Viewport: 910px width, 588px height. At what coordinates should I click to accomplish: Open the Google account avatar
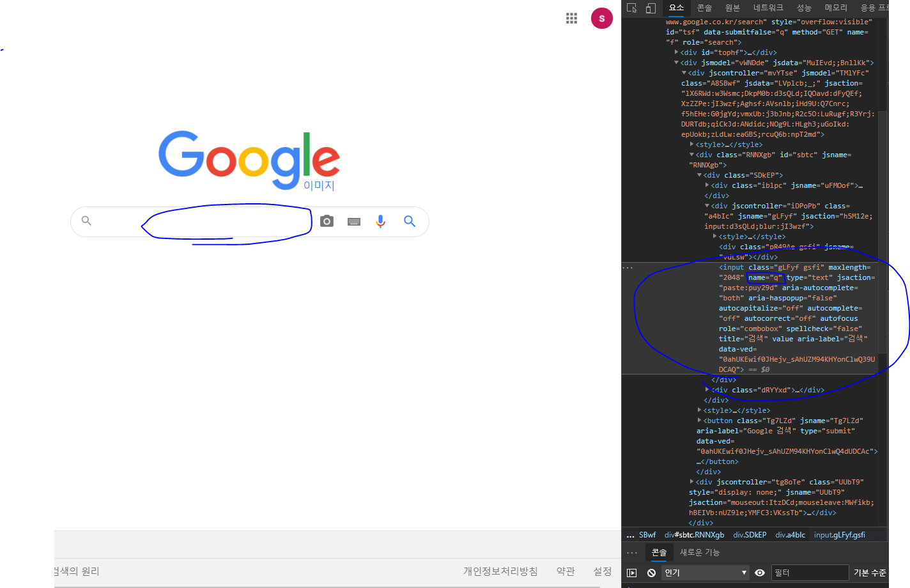click(x=601, y=19)
